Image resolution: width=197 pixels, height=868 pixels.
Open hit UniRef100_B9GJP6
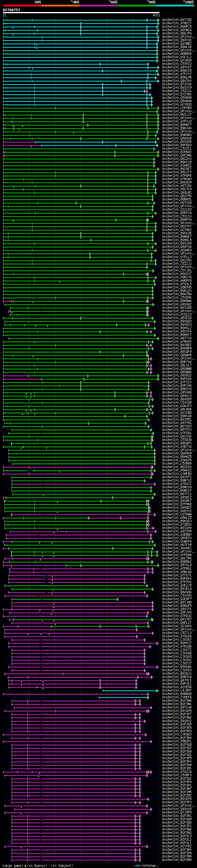pos(177,33)
